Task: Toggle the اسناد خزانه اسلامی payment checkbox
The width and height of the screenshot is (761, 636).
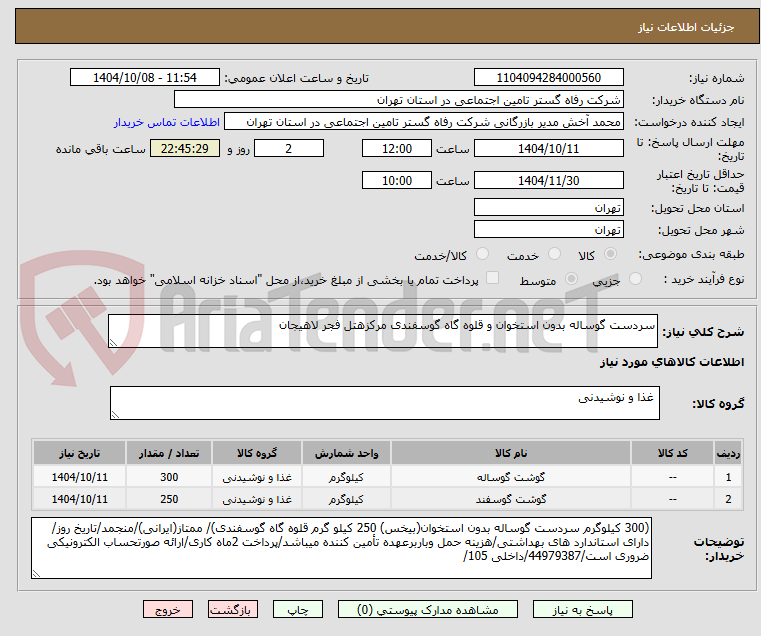Action: point(492,278)
